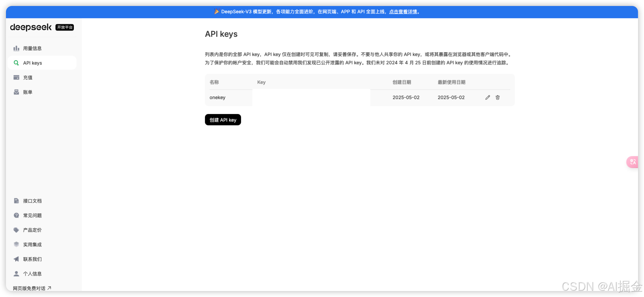Image resolution: width=644 pixels, height=297 pixels.
Task: Click the card icon beside 充值
Action: tap(16, 78)
